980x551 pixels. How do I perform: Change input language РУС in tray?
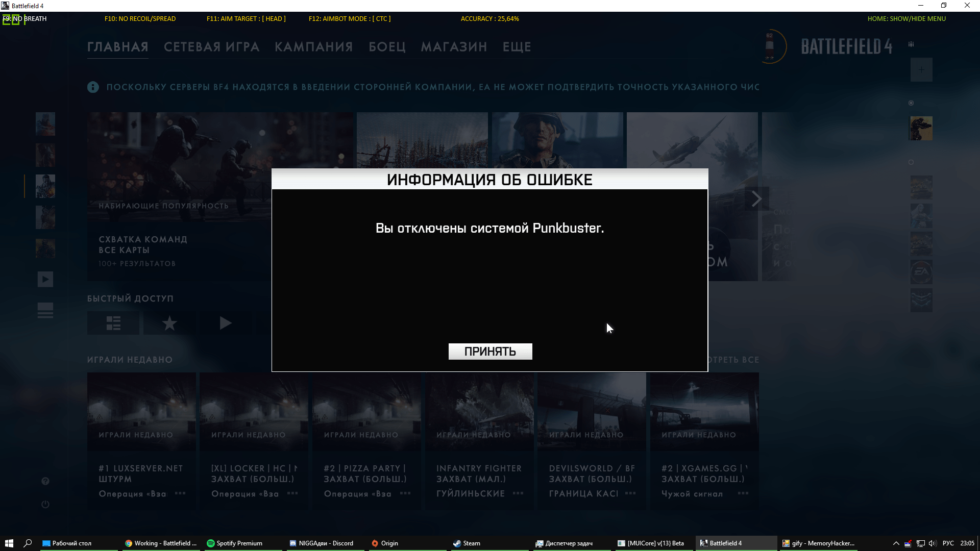click(948, 543)
